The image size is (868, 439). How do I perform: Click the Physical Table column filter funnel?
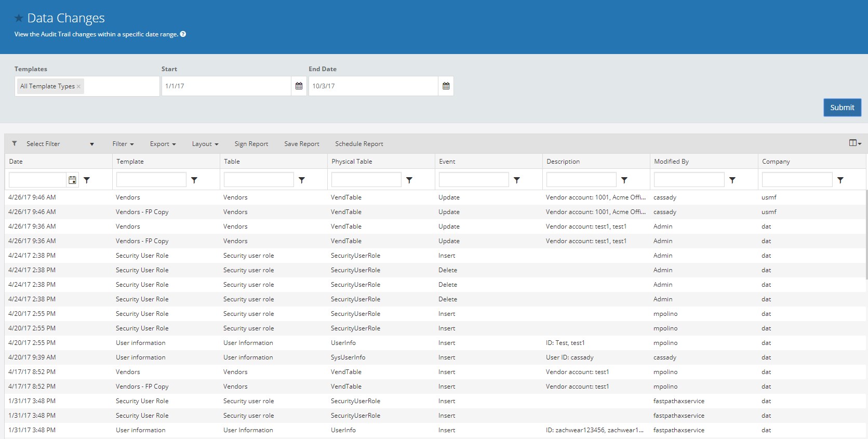point(409,180)
